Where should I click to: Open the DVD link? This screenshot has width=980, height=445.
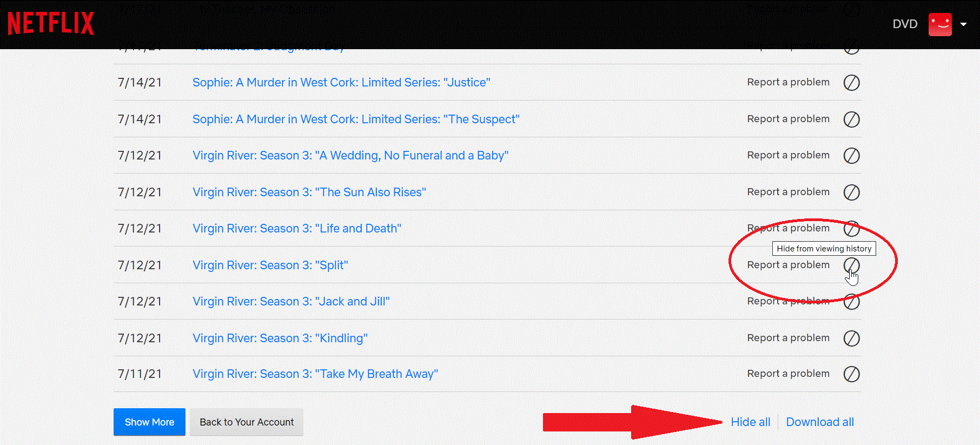[x=905, y=24]
